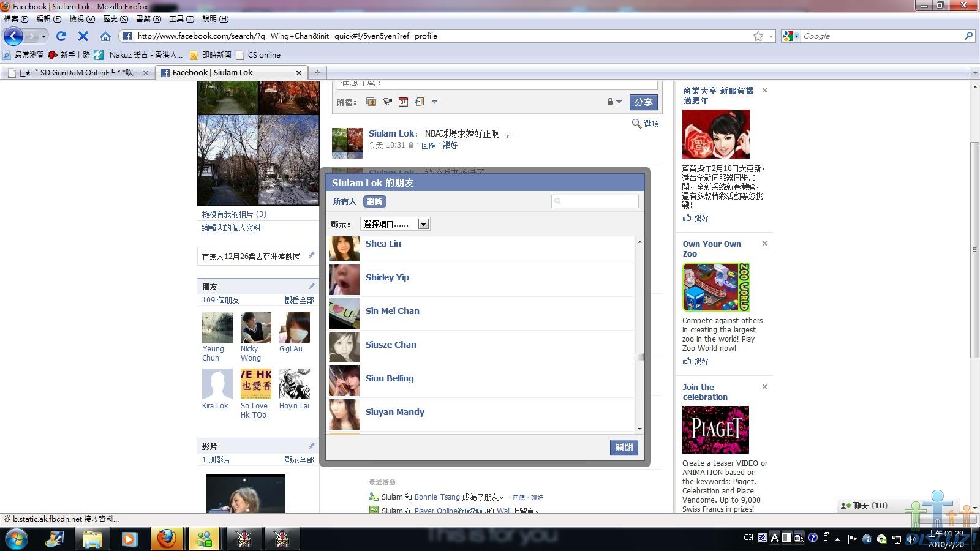Screen dimensions: 980x551
Task: Click the 分享 share button
Action: click(x=643, y=102)
